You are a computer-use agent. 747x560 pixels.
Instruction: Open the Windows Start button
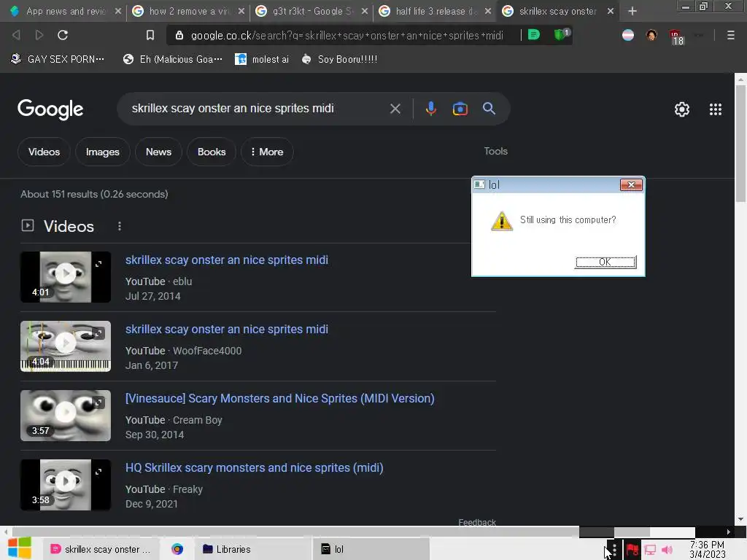pyautogui.click(x=20, y=548)
